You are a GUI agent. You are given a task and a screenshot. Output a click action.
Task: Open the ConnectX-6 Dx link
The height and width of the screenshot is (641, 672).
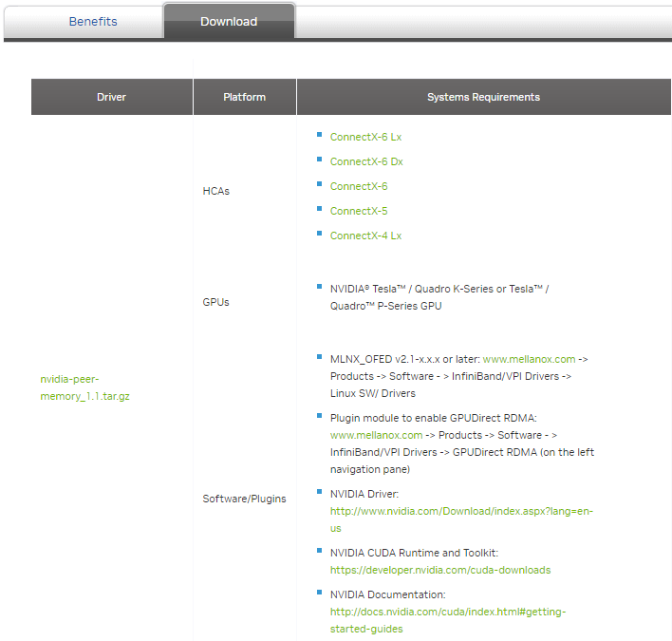coord(366,161)
